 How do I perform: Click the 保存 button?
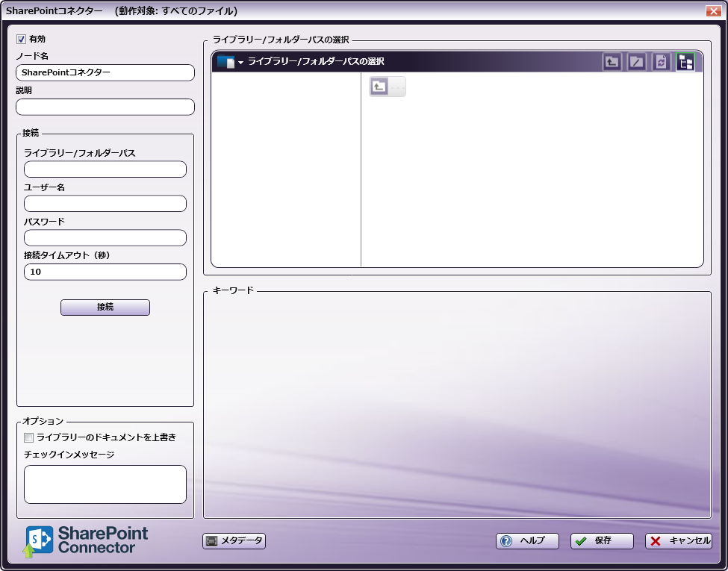click(x=602, y=541)
